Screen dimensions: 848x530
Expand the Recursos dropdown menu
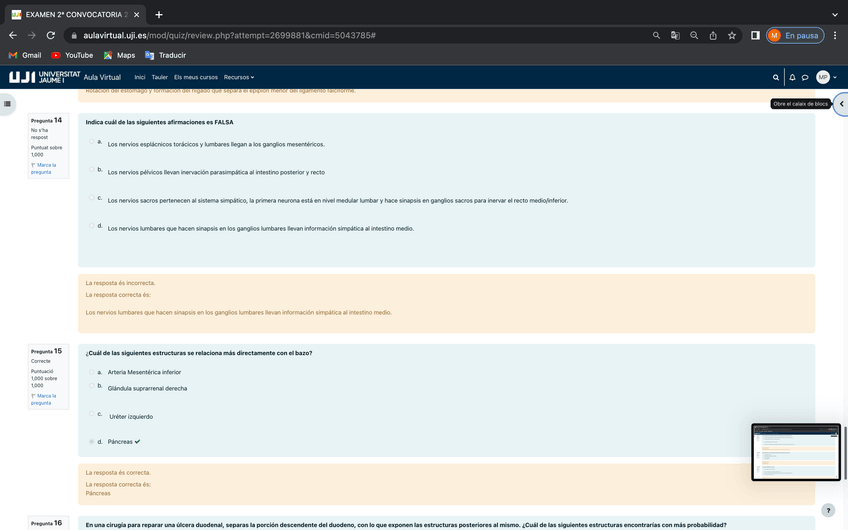point(238,77)
